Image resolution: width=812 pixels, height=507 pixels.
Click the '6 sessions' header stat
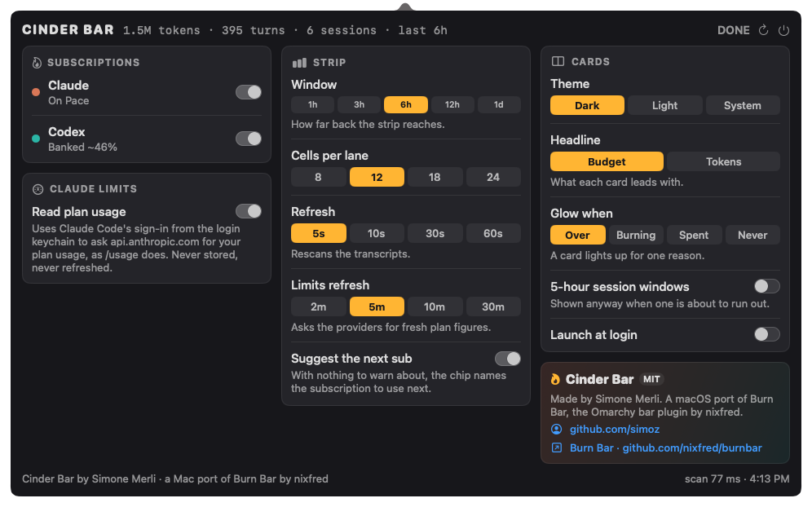coord(342,30)
